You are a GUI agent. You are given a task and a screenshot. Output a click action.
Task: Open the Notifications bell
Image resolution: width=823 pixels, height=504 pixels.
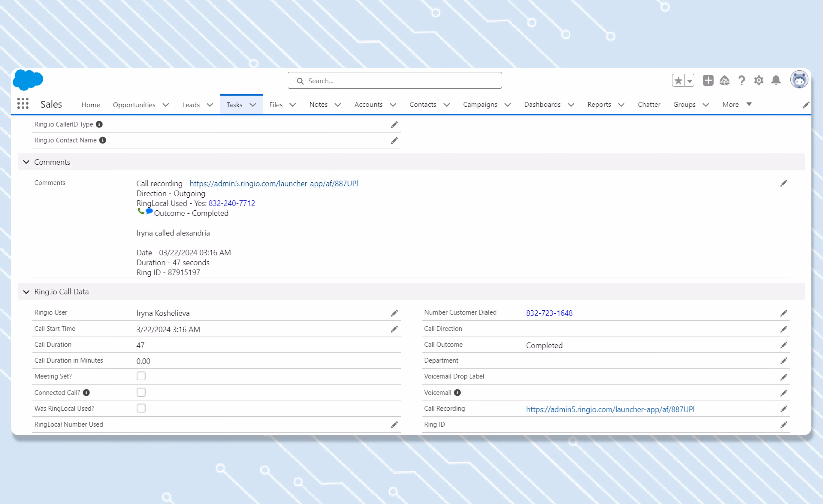776,81
